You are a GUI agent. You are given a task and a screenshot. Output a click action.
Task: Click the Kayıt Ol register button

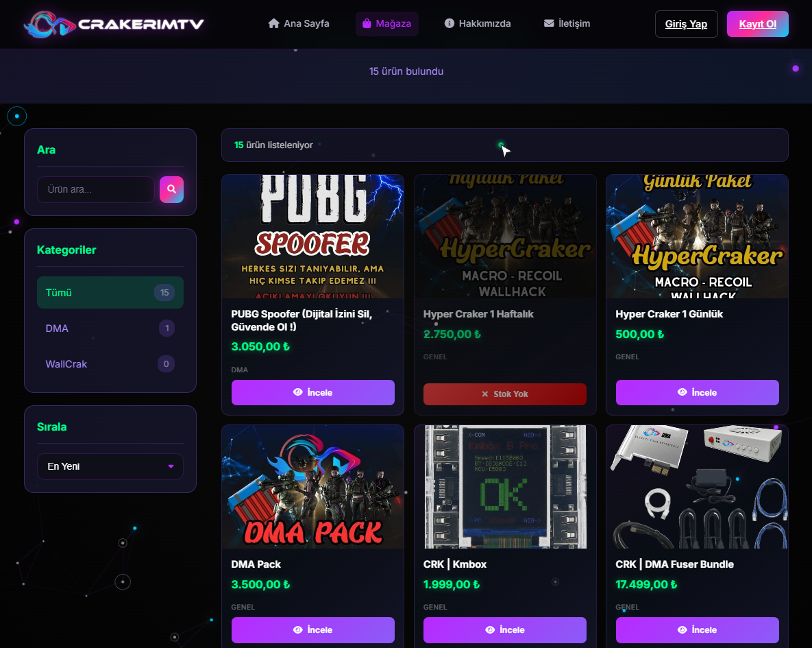click(758, 24)
